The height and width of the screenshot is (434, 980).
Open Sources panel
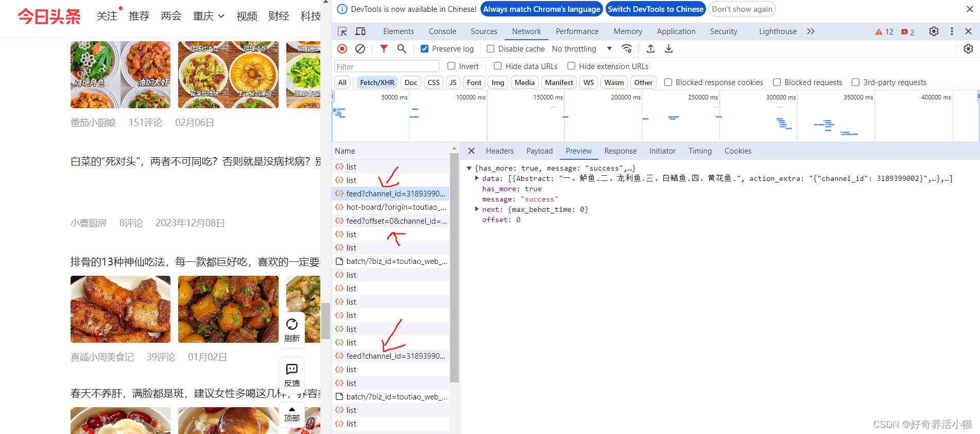pos(484,31)
